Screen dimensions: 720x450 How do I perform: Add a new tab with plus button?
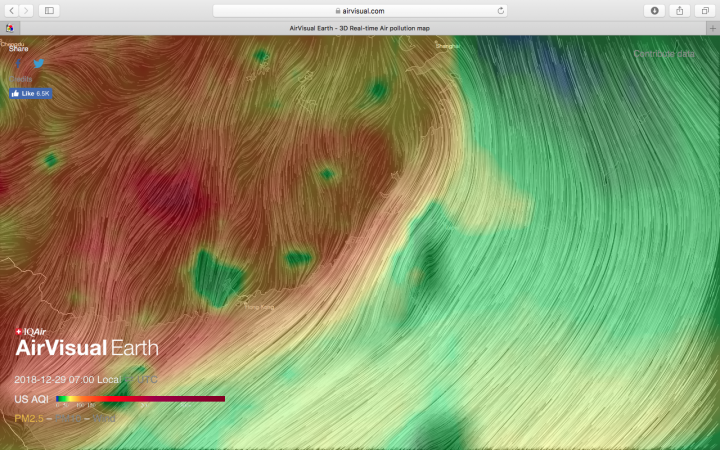(713, 28)
